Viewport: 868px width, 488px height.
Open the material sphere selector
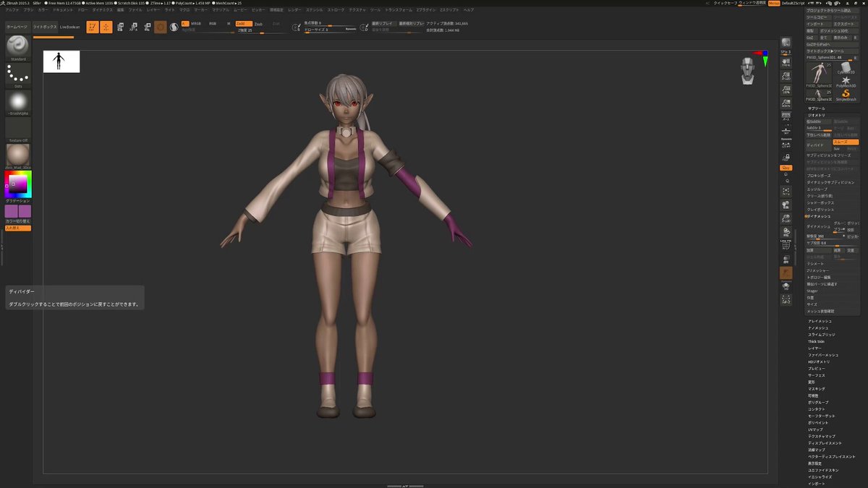pos(18,155)
